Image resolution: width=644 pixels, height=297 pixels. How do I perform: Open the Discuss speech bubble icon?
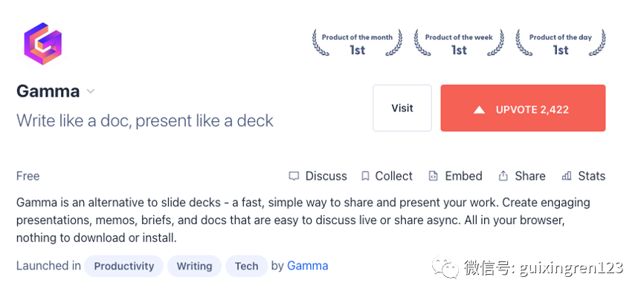click(294, 176)
